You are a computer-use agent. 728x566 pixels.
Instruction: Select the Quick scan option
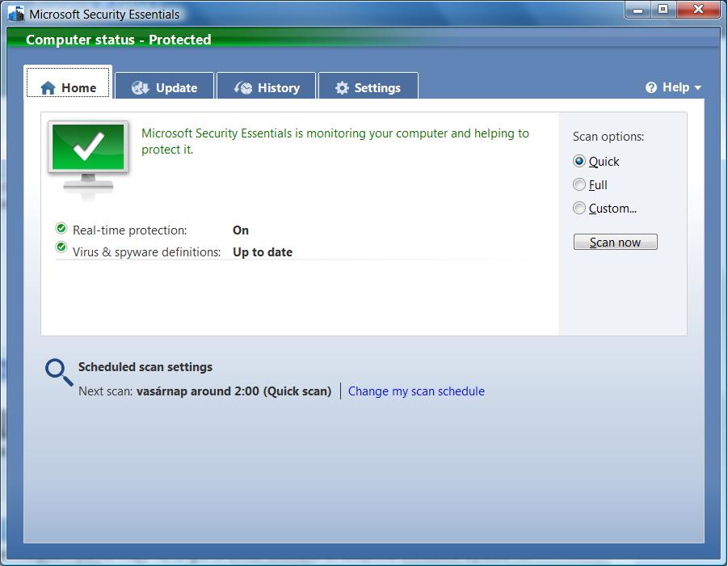tap(579, 162)
